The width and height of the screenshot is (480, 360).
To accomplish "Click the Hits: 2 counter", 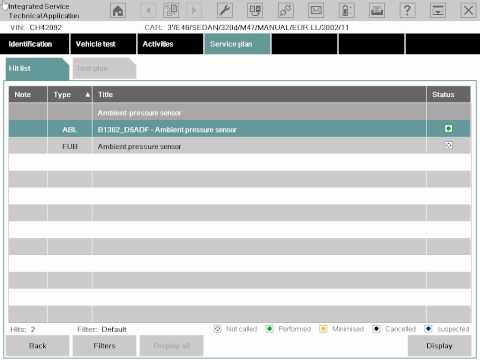I will pyautogui.click(x=23, y=329).
